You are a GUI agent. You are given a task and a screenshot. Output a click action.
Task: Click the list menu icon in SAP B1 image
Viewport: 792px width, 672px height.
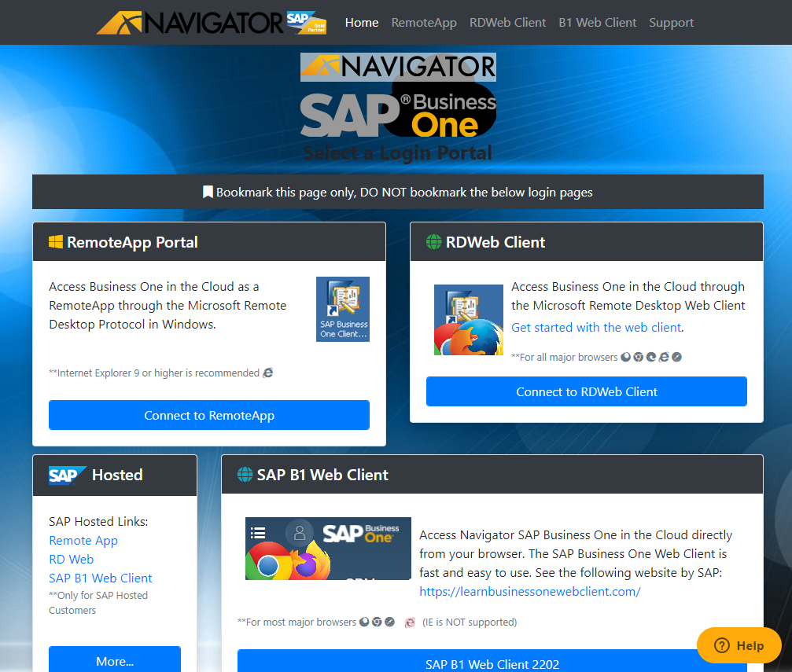coord(258,533)
